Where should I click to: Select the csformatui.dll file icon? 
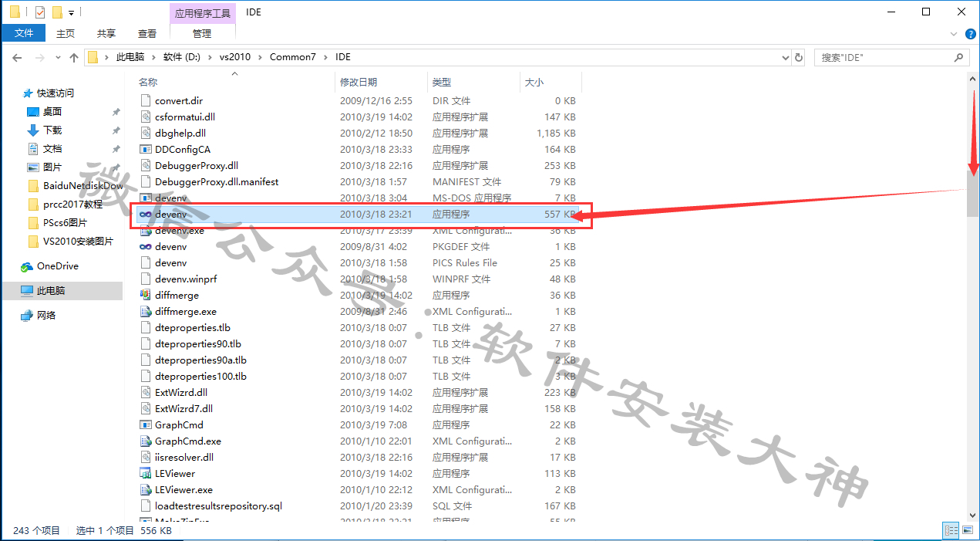145,117
